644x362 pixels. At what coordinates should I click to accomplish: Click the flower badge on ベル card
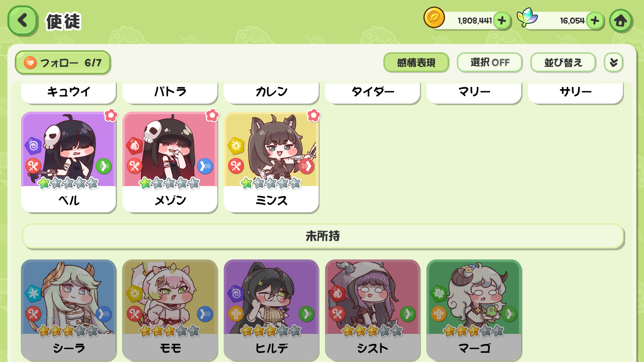click(111, 116)
